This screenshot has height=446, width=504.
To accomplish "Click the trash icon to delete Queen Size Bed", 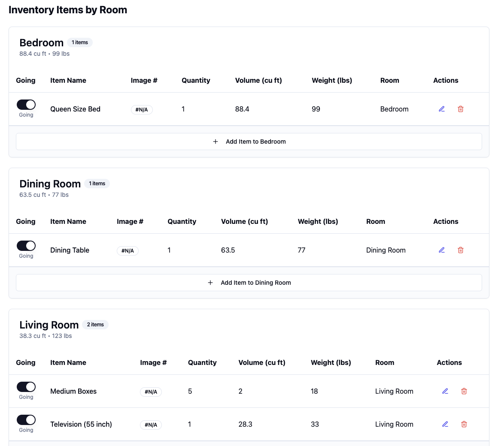I will 461,109.
